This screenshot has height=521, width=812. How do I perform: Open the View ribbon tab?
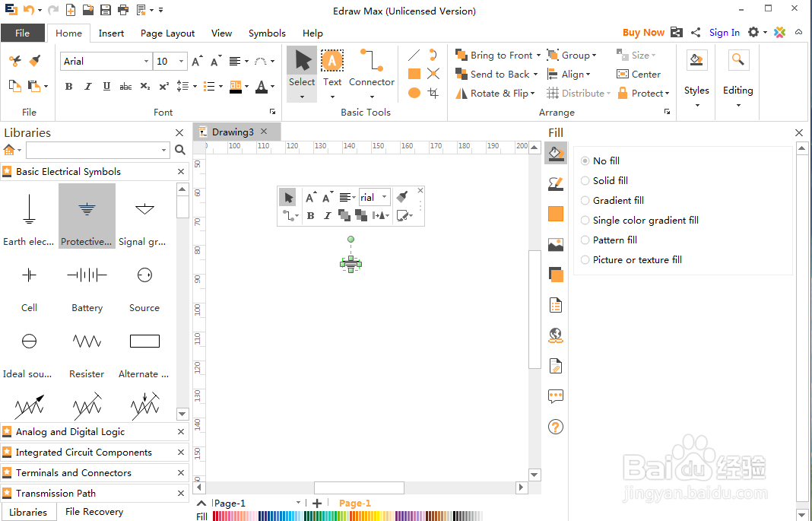tap(221, 33)
